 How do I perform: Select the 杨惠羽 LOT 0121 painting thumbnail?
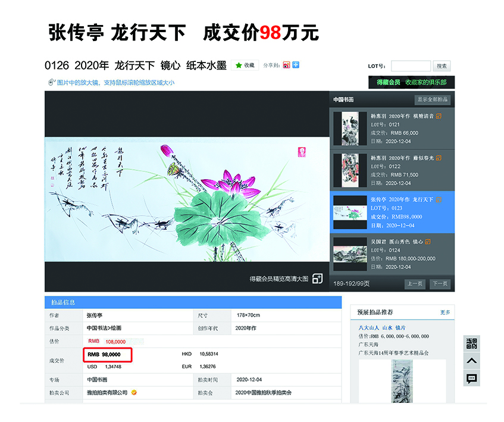pos(350,129)
